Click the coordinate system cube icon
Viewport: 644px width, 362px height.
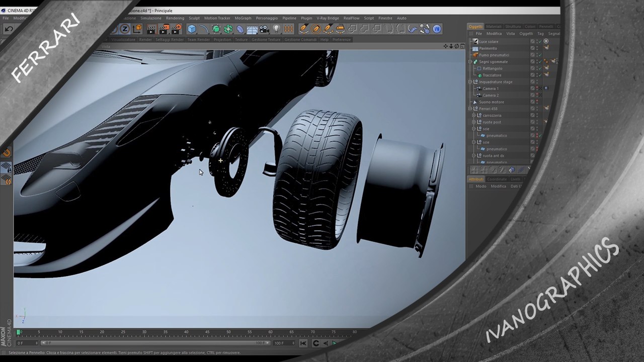(136, 29)
